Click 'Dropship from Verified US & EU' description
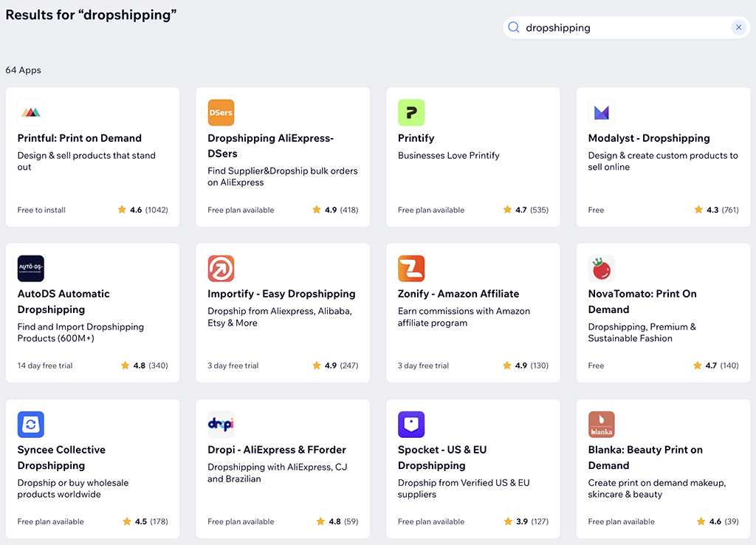The width and height of the screenshot is (756, 545). tap(464, 489)
